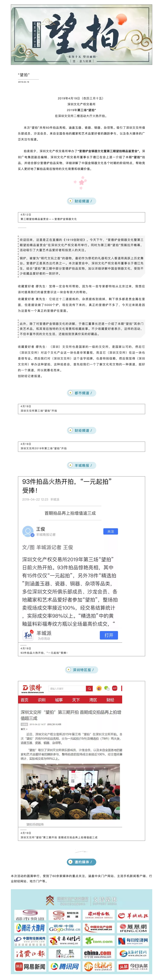Switch to the 财经 navigation tab
The height and width of the screenshot is (980, 156).
pos(110,700)
